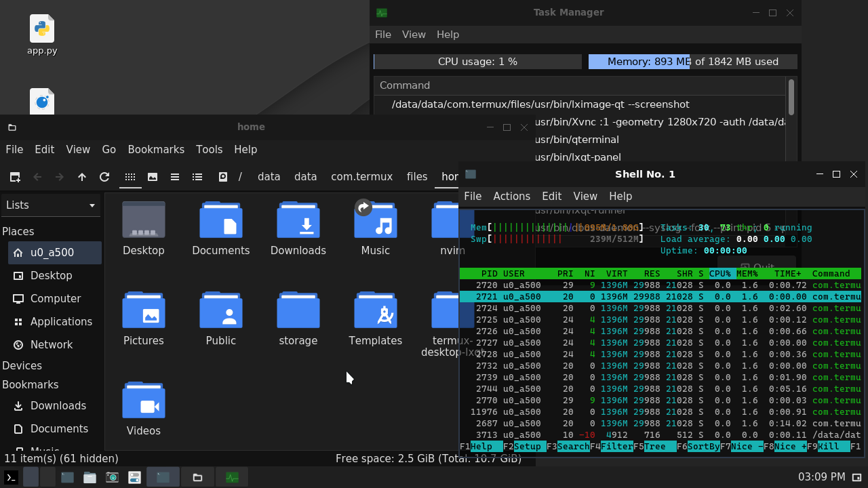Switch to compact list view
The image size is (868, 488).
point(175,177)
